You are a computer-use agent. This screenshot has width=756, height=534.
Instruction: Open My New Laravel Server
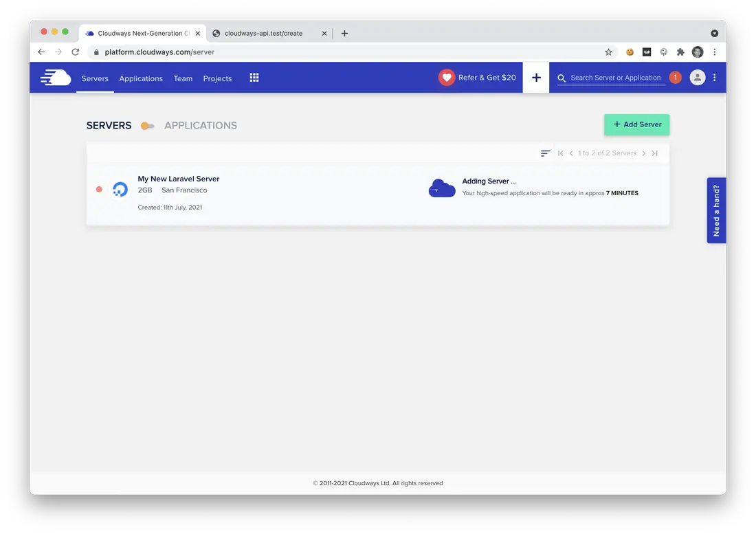coord(179,179)
